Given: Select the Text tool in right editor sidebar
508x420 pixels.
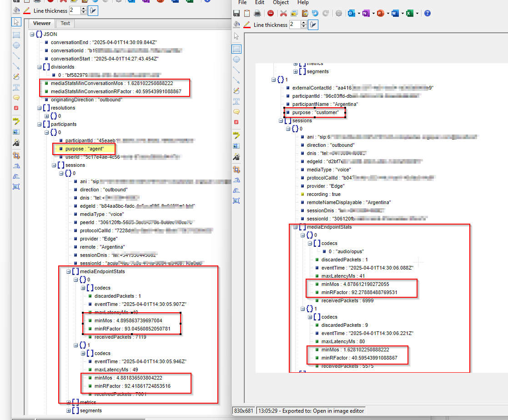Looking at the screenshot, I should tap(236, 101).
